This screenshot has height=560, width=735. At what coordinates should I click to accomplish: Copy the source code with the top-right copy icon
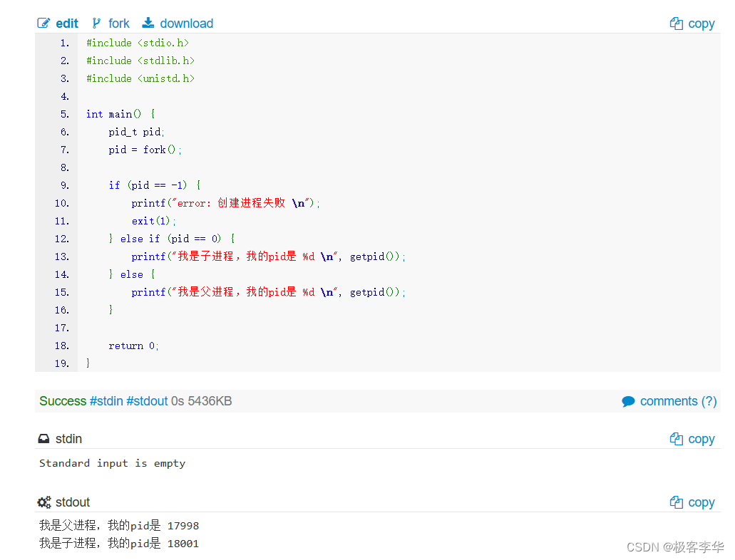click(675, 23)
